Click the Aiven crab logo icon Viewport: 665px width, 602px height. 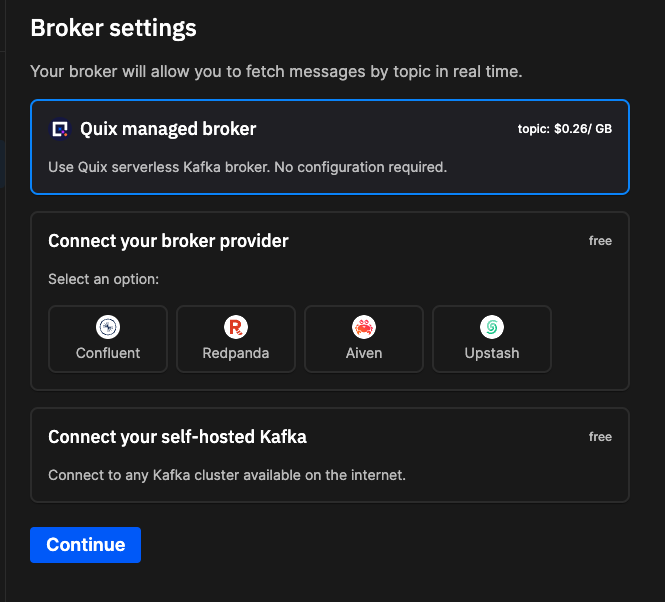point(364,327)
